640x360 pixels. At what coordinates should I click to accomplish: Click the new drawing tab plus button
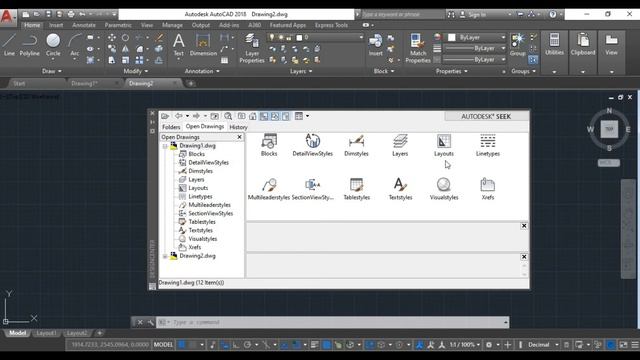pos(191,84)
